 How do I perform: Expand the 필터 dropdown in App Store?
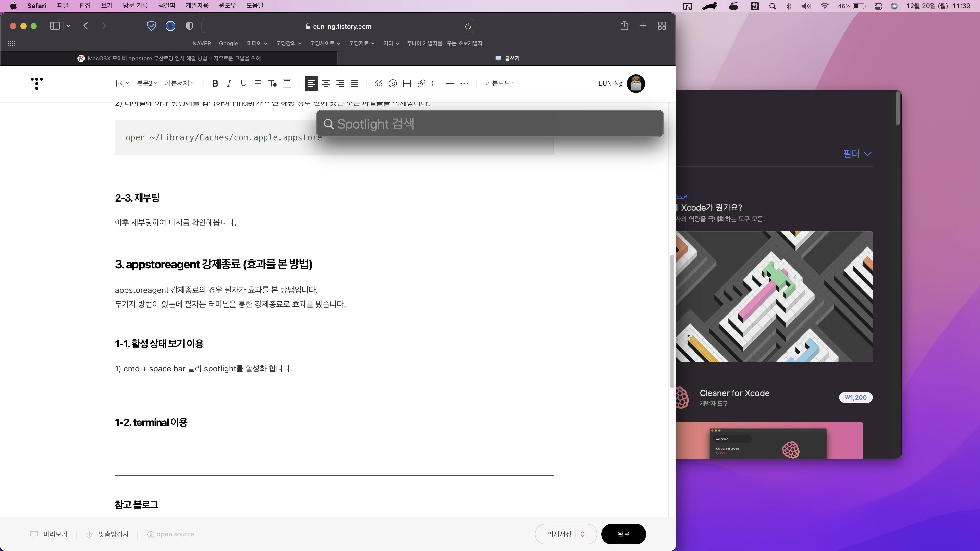(x=857, y=154)
